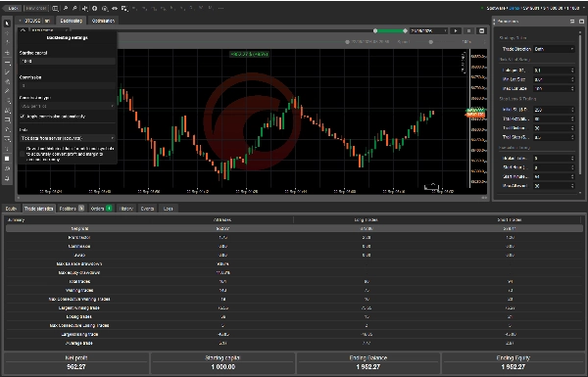Click the lock drawings icon at toolbar bottom
588x377 pixels.
7,178
